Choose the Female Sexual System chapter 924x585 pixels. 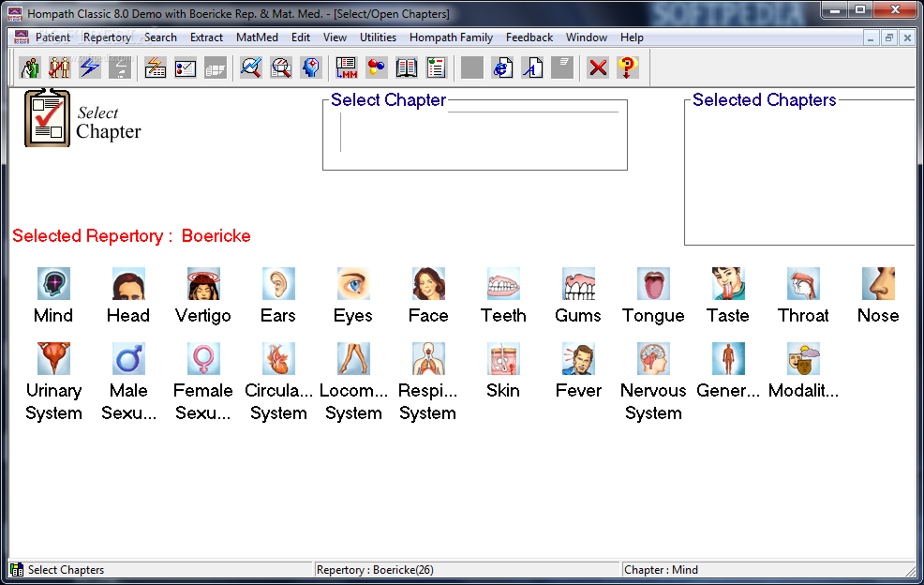(203, 358)
